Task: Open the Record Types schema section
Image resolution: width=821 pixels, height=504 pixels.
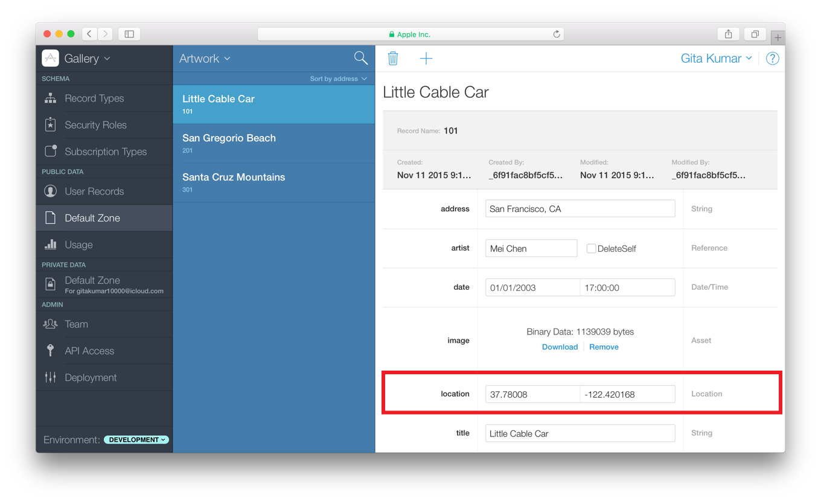Action: click(x=94, y=98)
